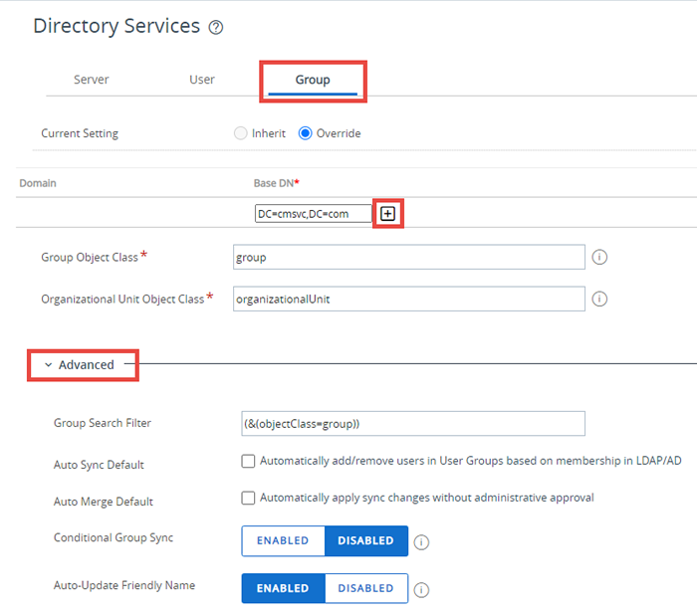This screenshot has height=616, width=697.
Task: Click the Base DN input field
Action: point(314,214)
